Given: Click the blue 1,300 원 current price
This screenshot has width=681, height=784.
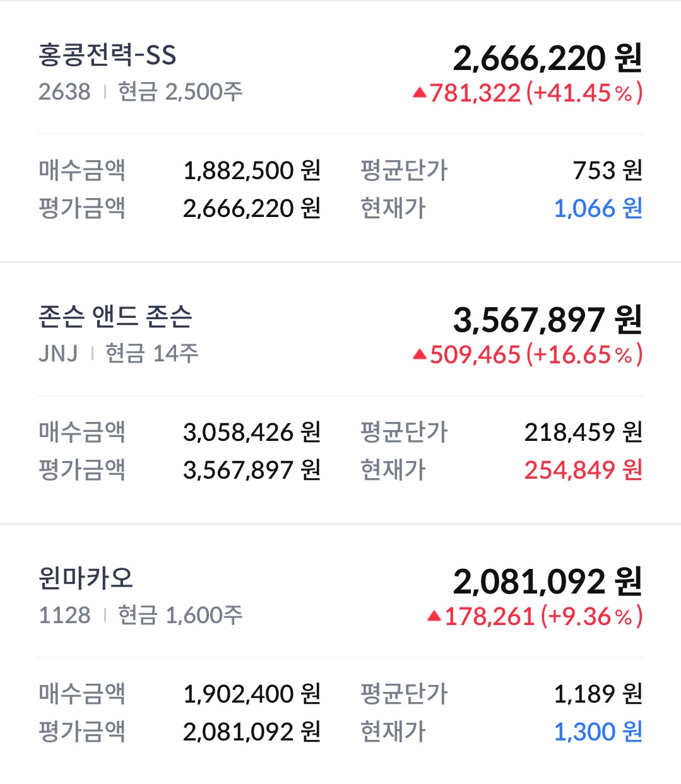Looking at the screenshot, I should [x=598, y=732].
